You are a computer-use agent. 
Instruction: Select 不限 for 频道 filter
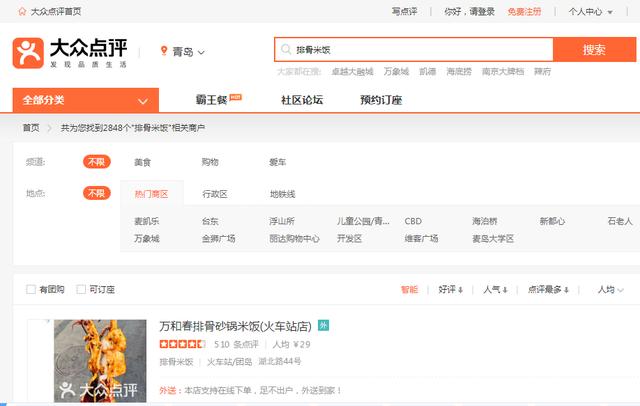(97, 162)
